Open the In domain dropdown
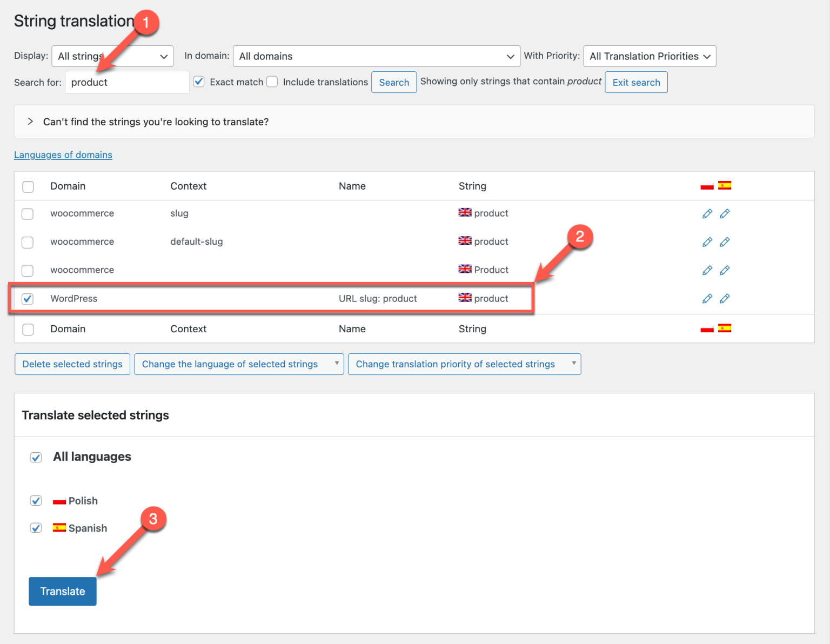Screen dimensions: 830x644 376,56
